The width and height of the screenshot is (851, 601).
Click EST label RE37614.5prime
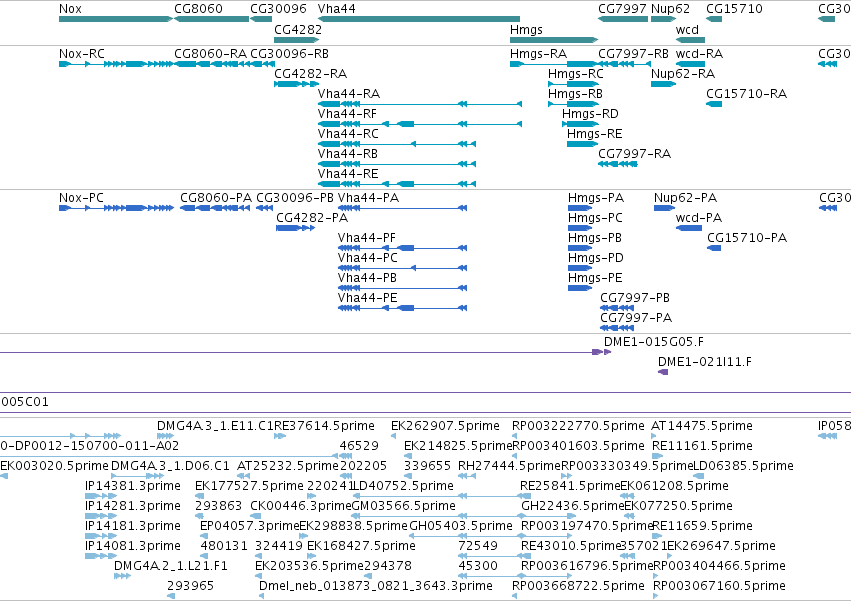325,426
